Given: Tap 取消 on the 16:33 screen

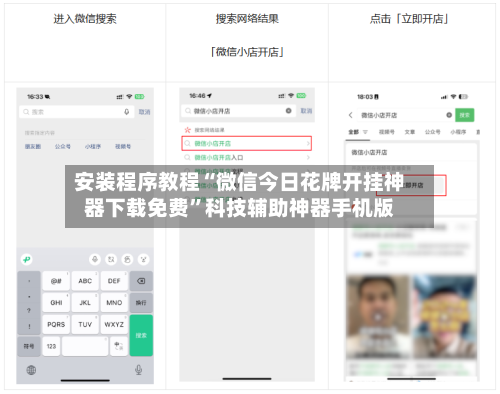Looking at the screenshot, I should (x=144, y=112).
